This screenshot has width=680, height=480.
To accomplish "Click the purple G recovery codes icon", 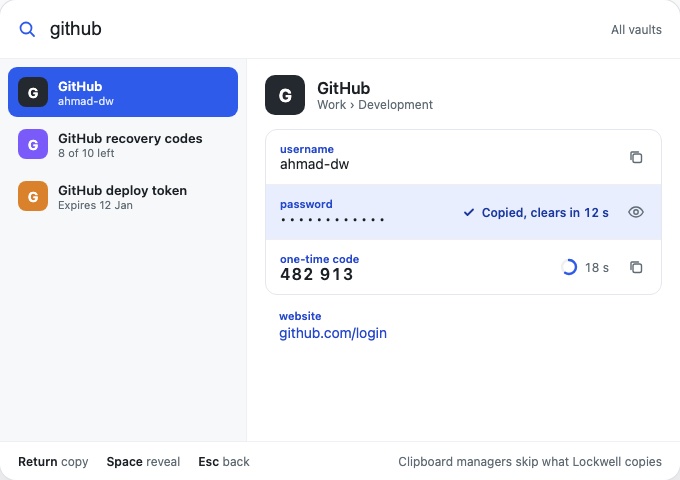I will pos(33,144).
